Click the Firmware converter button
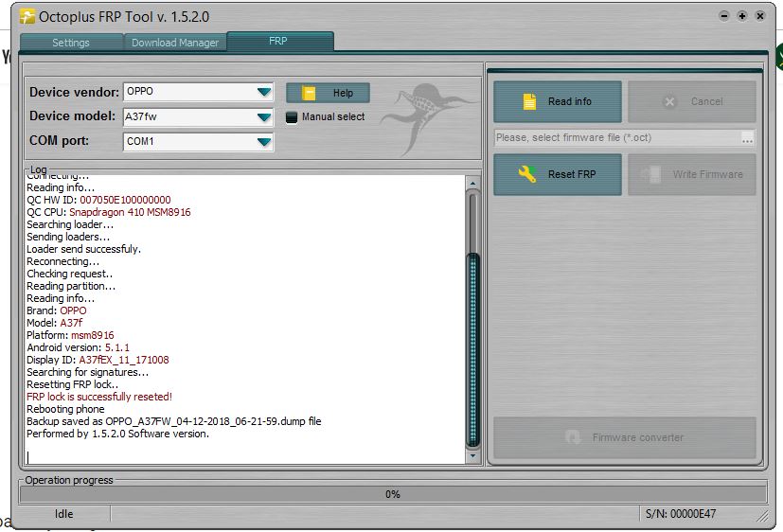This screenshot has width=783, height=532. [625, 437]
